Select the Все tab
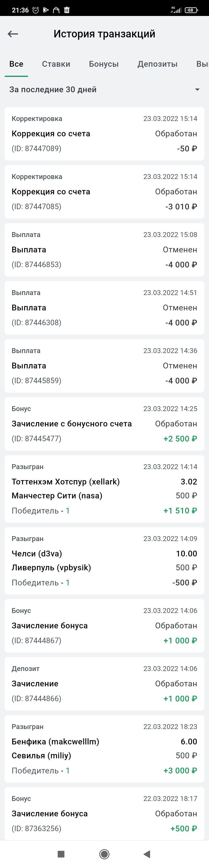Viewport: 209px width, 868px height. [x=16, y=64]
